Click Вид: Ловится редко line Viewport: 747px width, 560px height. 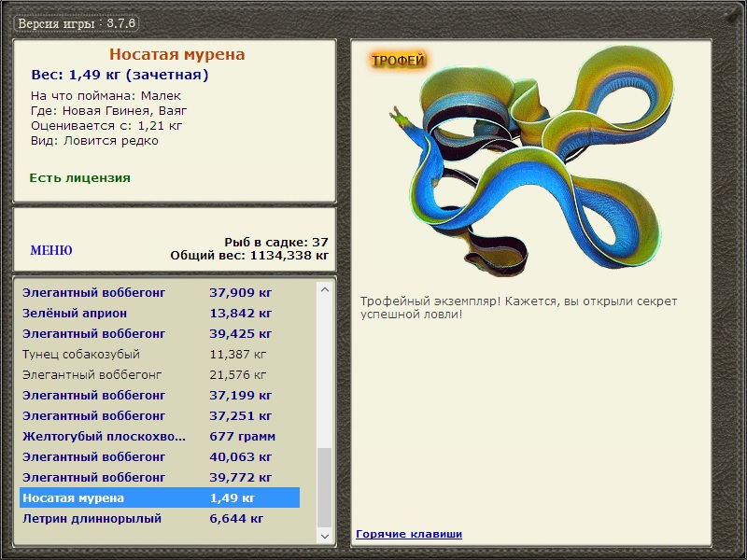[x=94, y=141]
